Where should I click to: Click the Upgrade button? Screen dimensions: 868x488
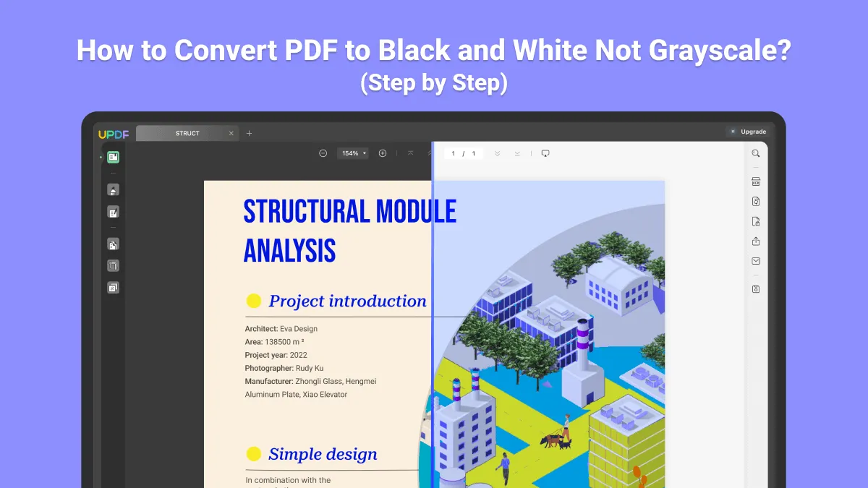[747, 132]
